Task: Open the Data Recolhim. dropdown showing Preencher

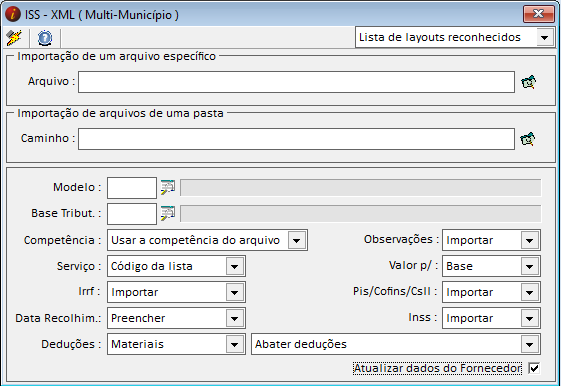Action: click(x=176, y=318)
